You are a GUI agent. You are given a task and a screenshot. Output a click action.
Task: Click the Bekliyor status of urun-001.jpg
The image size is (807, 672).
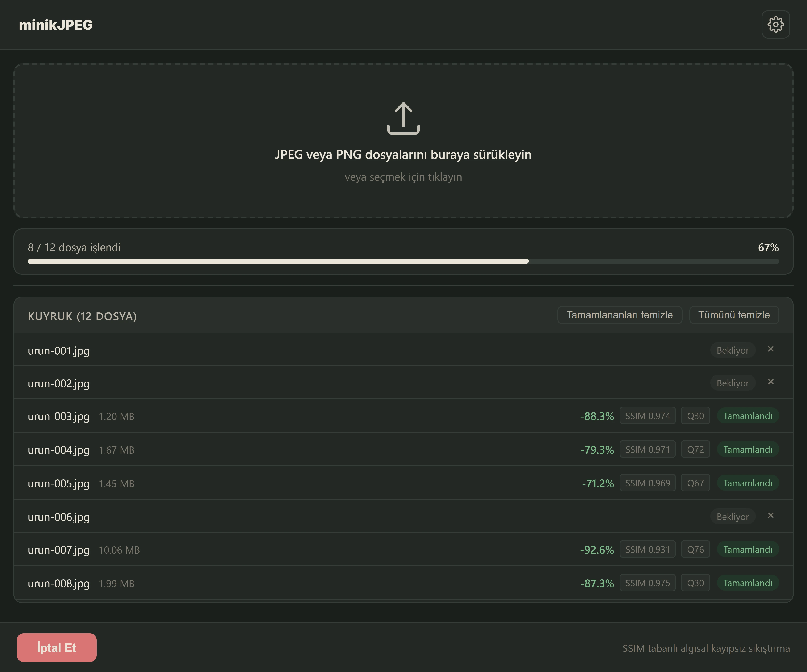click(732, 350)
